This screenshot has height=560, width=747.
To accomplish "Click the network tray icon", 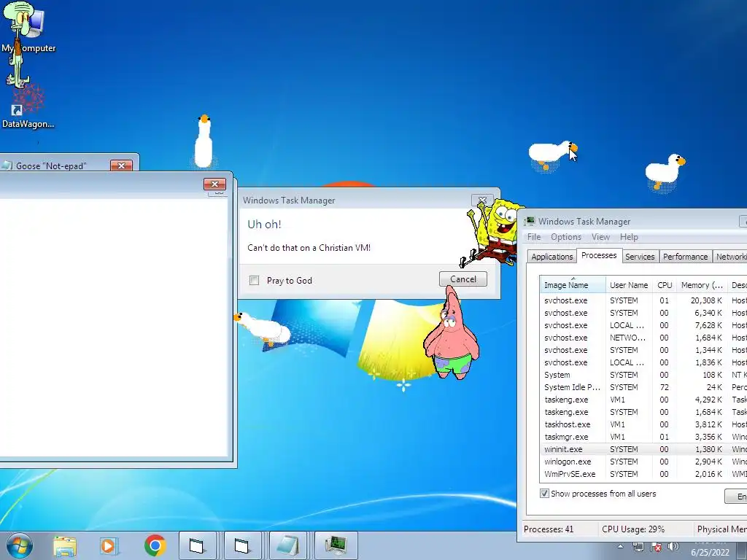I will (638, 547).
